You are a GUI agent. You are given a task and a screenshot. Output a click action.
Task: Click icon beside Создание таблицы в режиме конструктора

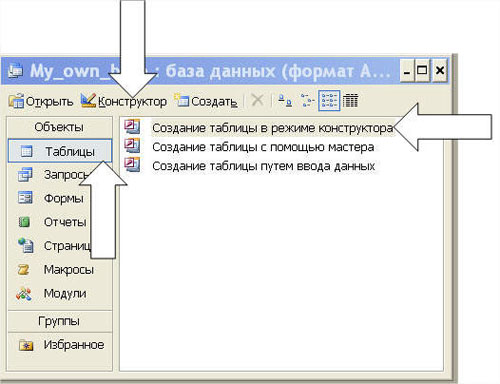(132, 127)
